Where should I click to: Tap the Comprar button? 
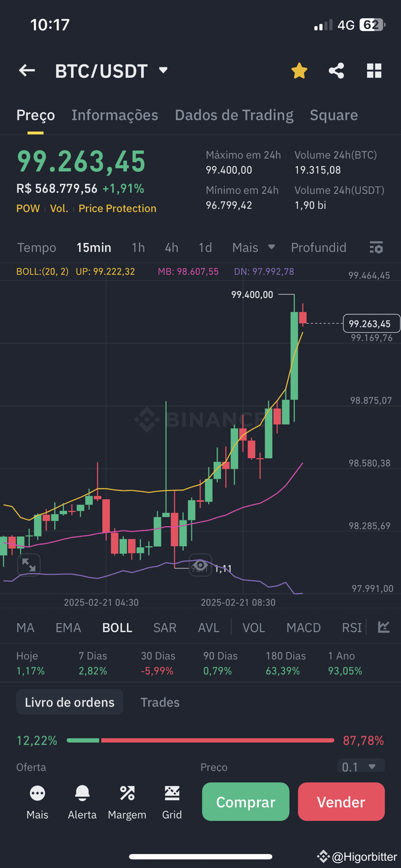pos(246,802)
